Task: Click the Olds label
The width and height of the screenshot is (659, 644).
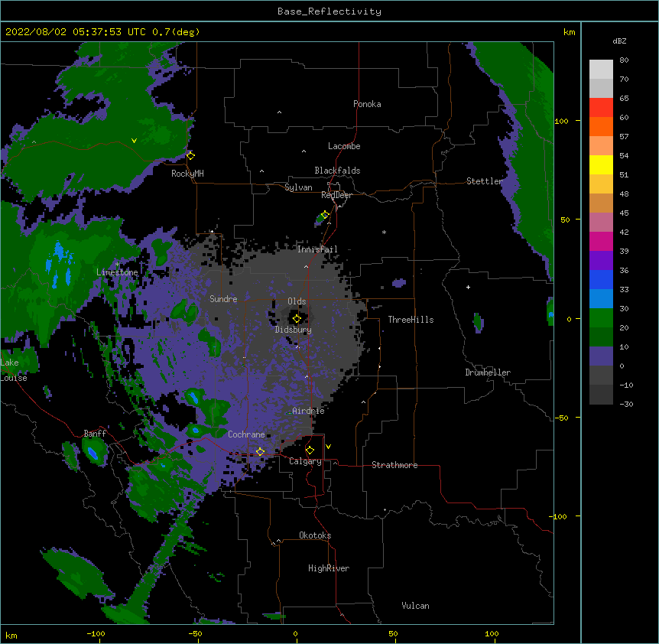Action: click(297, 301)
